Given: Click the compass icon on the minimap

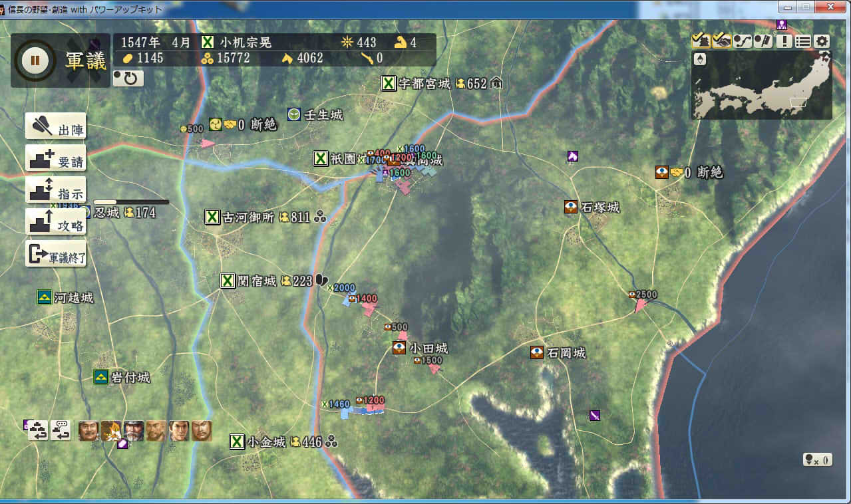Looking at the screenshot, I should (700, 59).
